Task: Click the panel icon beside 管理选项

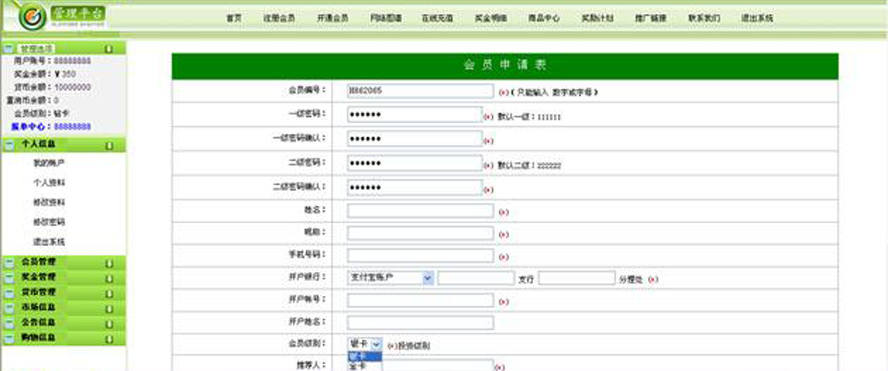Action: [8, 49]
